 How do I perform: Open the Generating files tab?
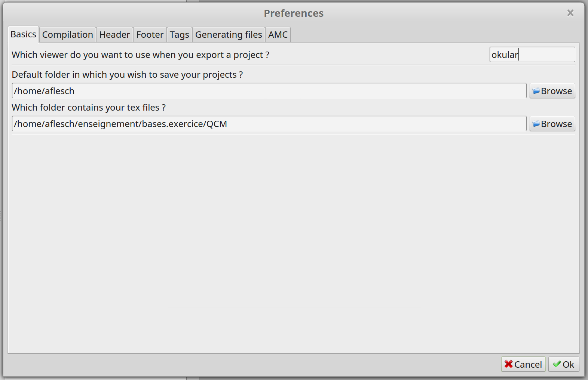click(x=229, y=35)
